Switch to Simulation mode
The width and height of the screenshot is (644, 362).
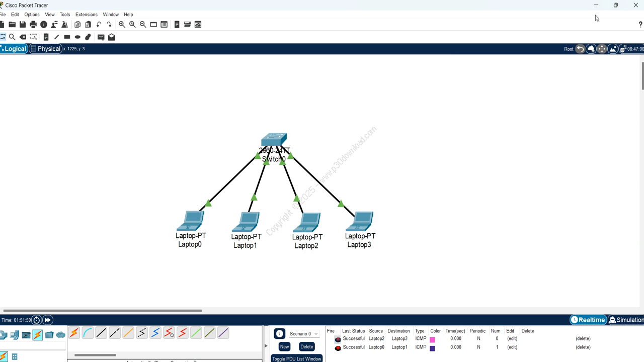pos(626,320)
